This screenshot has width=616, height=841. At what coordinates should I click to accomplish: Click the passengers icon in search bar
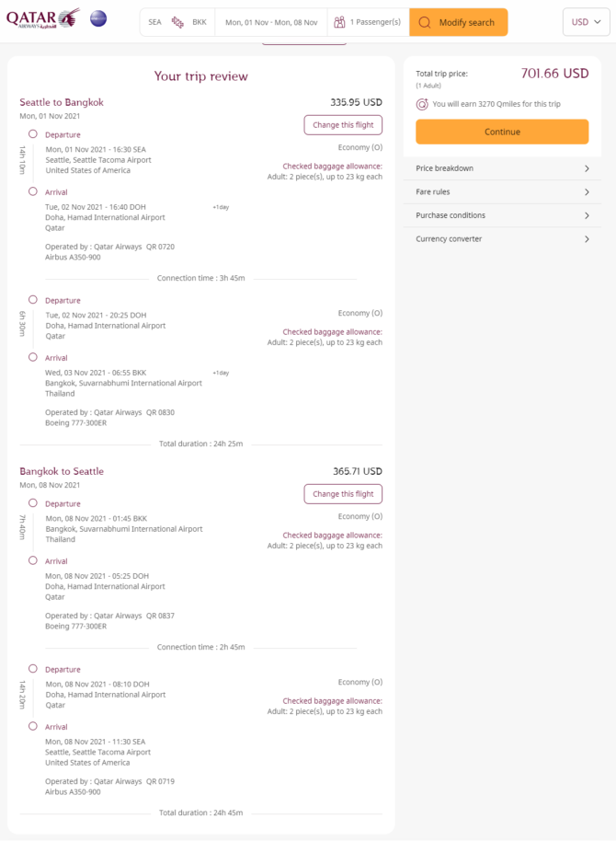(339, 22)
